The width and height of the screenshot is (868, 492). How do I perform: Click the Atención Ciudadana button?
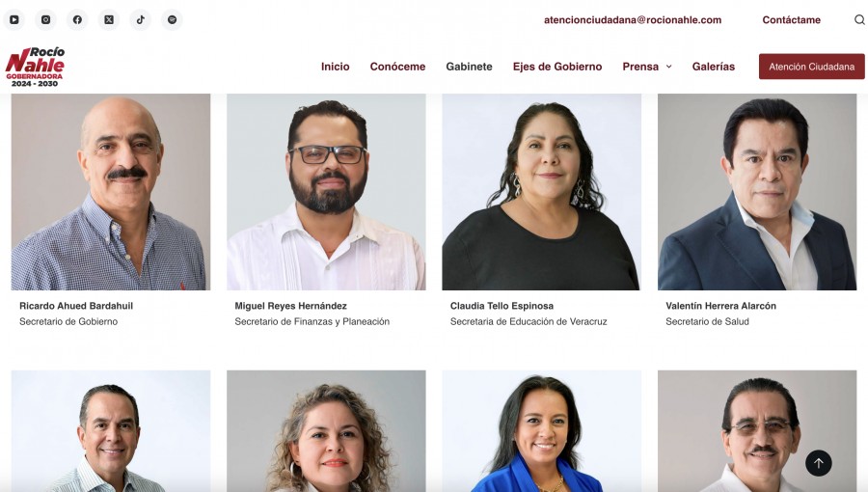pos(811,67)
